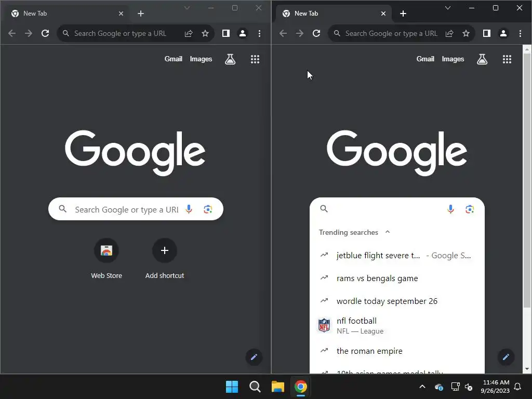Reload the page in left Chrome window

click(x=45, y=33)
